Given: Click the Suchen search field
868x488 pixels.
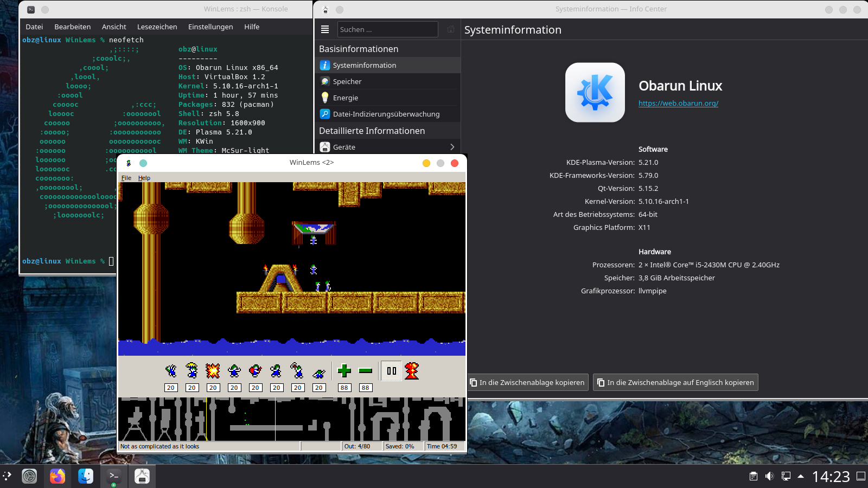Looking at the screenshot, I should 387,29.
